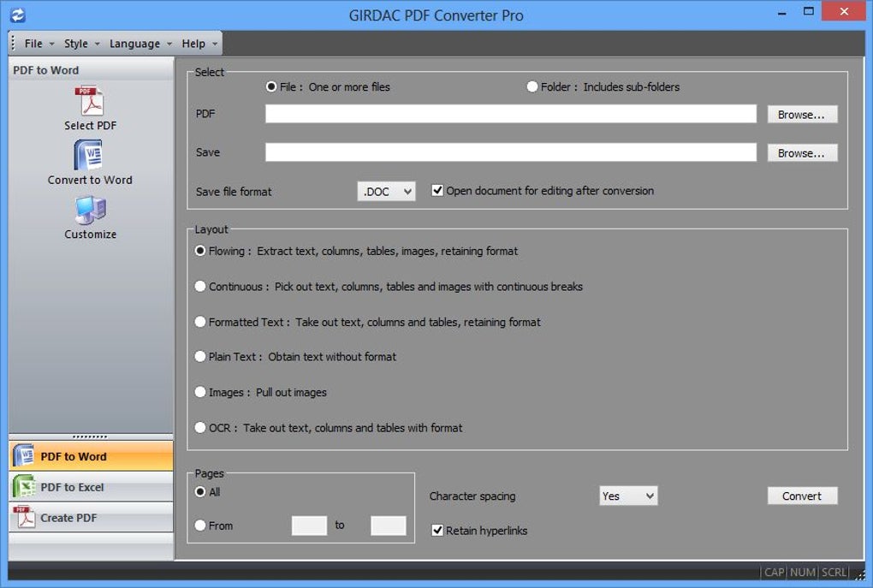
Task: Minimize the GIRDAC PDF Converter window
Action: (x=782, y=12)
